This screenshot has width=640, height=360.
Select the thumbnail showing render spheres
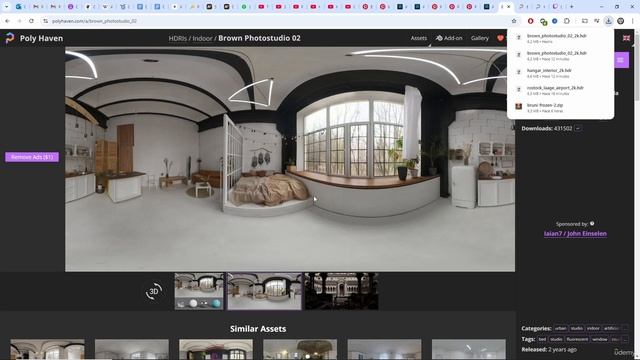pyautogui.click(x=199, y=291)
